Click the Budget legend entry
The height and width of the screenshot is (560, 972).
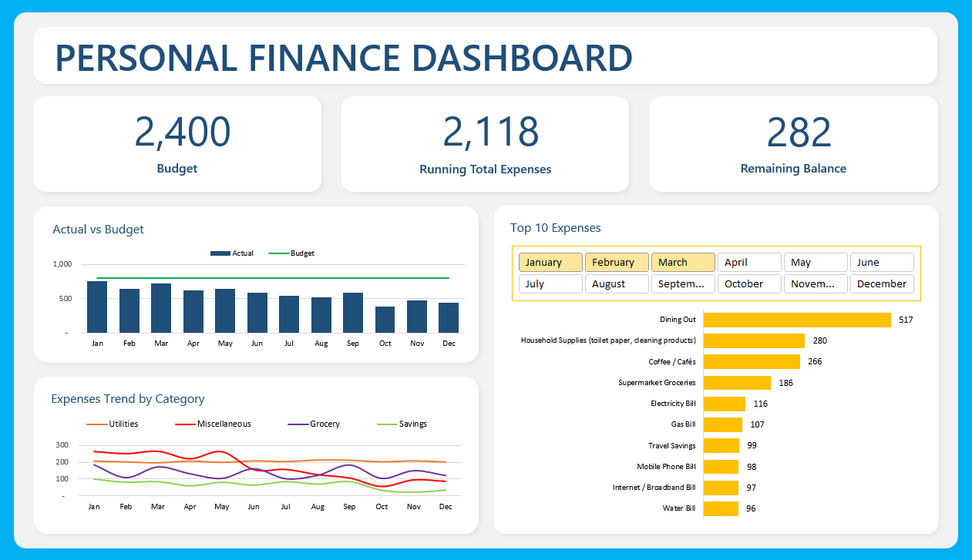tap(291, 253)
